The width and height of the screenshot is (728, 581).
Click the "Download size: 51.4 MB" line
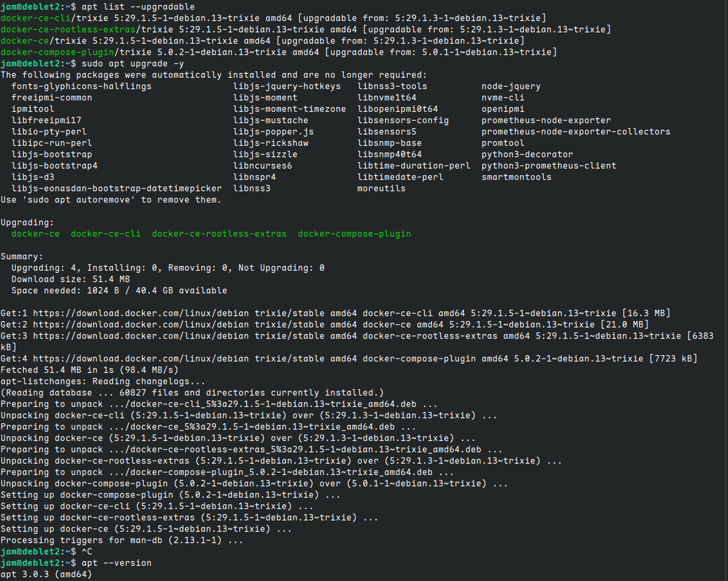pyautogui.click(x=71, y=279)
